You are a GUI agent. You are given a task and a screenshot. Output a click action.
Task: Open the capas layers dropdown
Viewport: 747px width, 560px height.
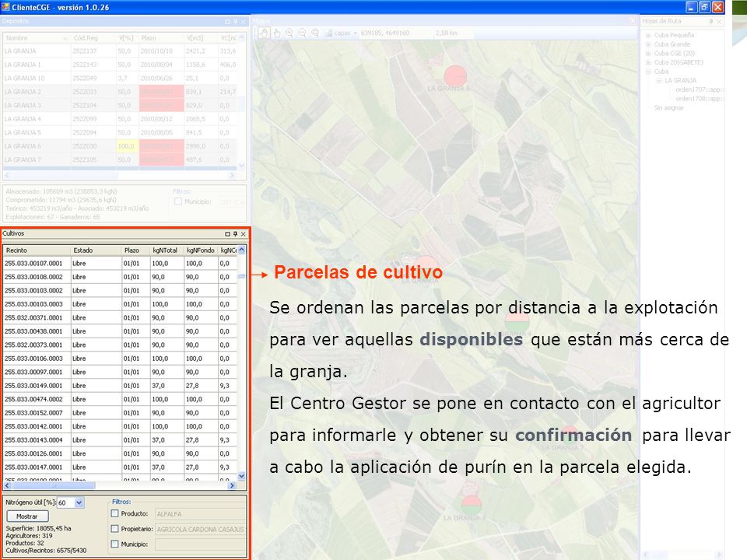coord(356,33)
